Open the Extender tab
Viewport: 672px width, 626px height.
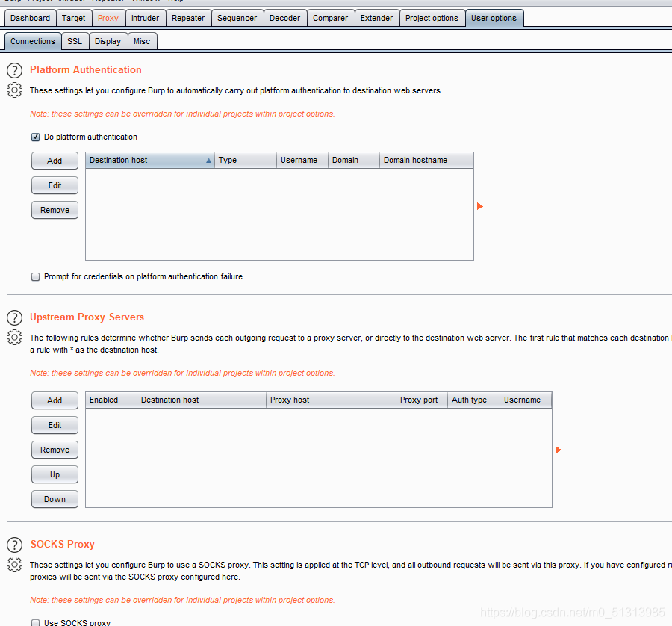pos(377,18)
